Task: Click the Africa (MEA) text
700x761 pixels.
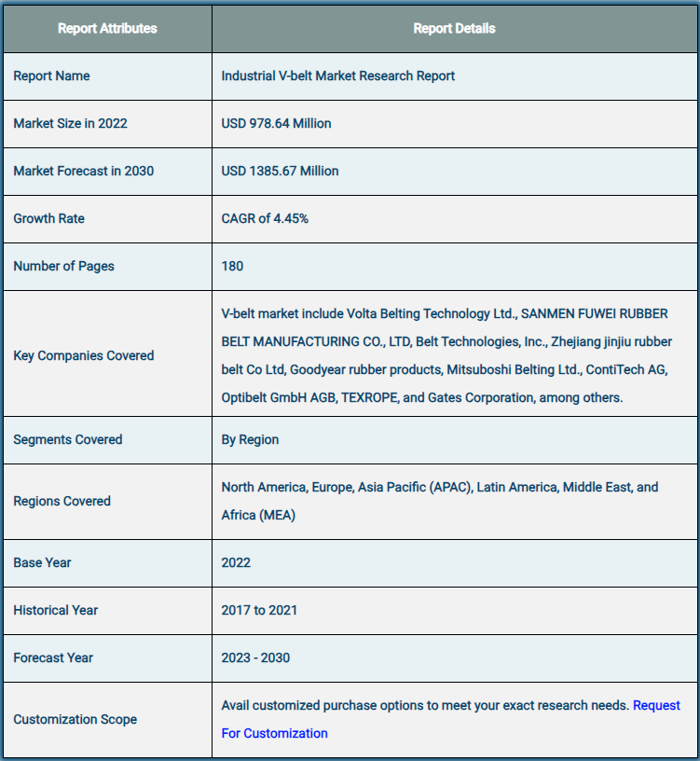Action: (x=258, y=516)
